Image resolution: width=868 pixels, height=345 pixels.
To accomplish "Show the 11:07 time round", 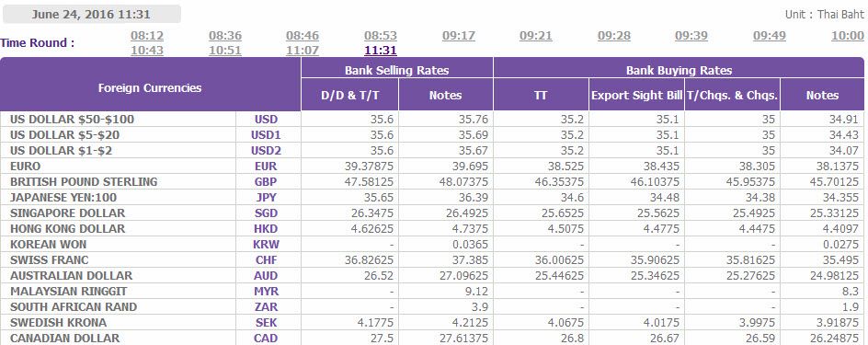I will (303, 51).
